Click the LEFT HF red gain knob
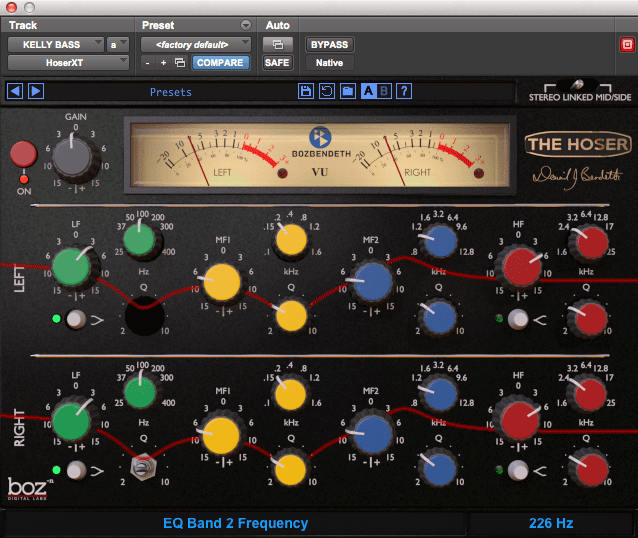Image resolution: width=638 pixels, height=538 pixels. pos(521,267)
